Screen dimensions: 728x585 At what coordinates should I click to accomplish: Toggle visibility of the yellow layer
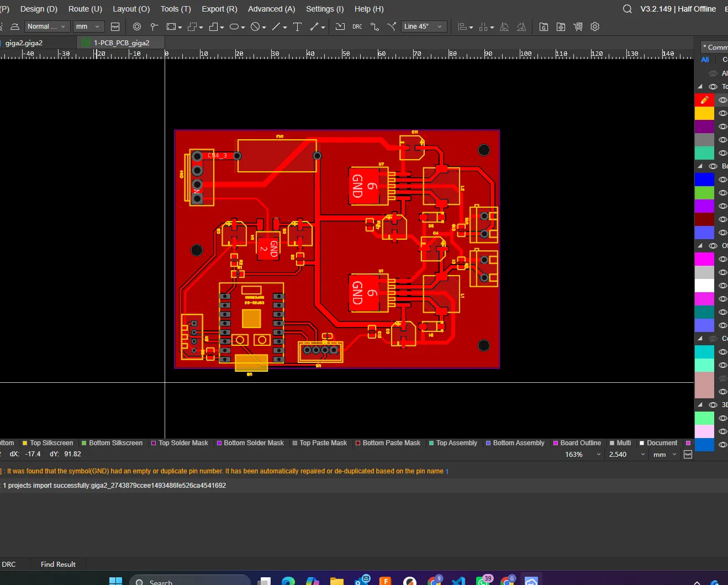(722, 113)
